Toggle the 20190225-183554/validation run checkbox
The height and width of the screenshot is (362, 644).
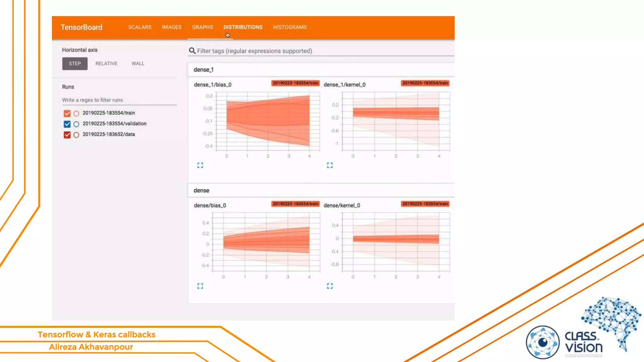(x=67, y=124)
